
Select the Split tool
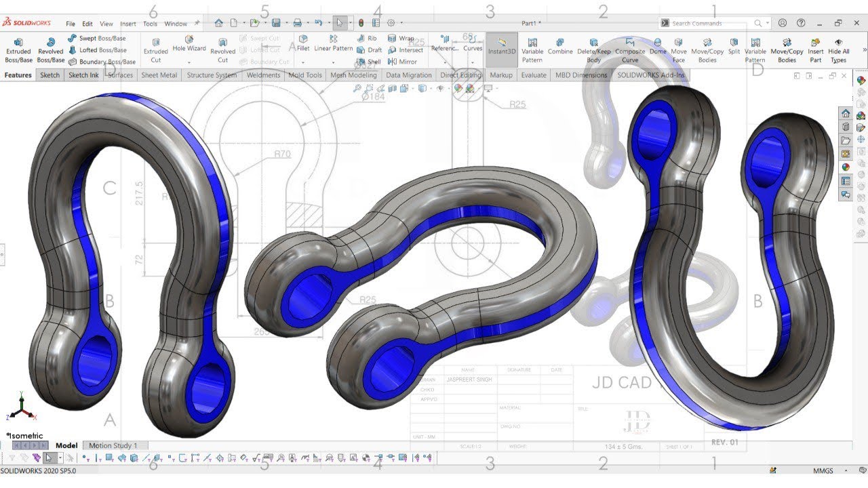(734, 47)
